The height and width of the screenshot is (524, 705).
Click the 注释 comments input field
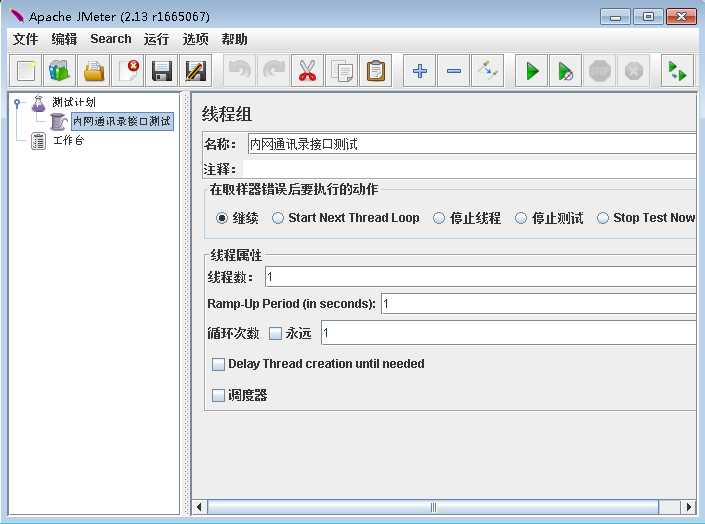tap(470, 169)
